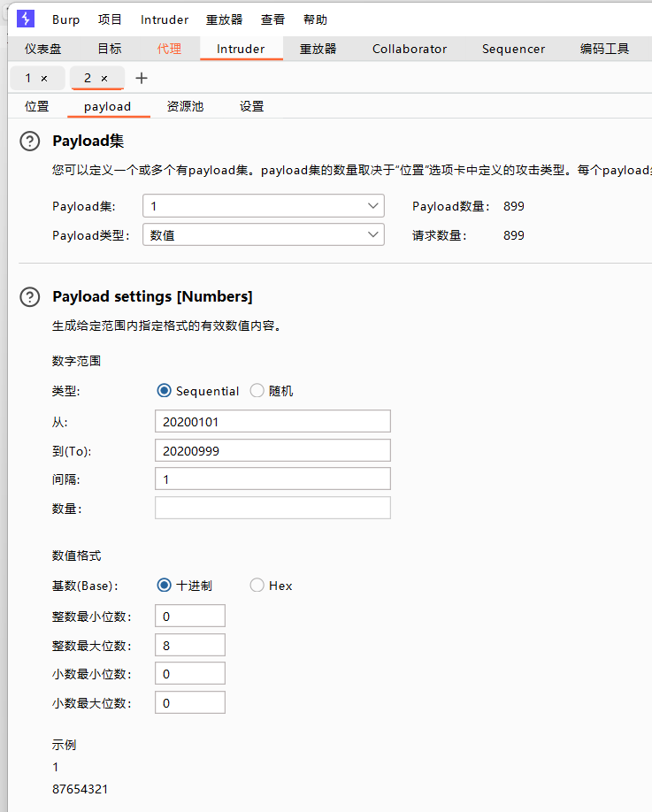Open help for Payload settings [Numbers]
Screen dimensions: 652x812
pos(29,296)
